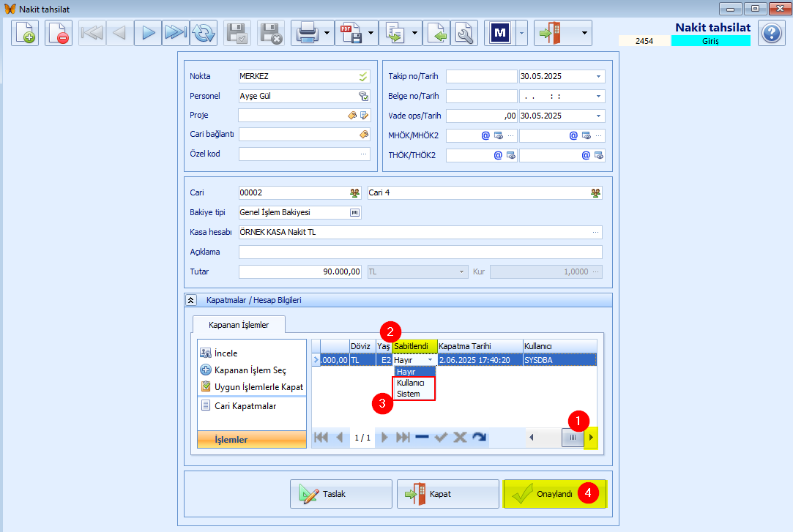Screen dimensions: 793x532
Task: Click the Taslak button
Action: pyautogui.click(x=341, y=494)
